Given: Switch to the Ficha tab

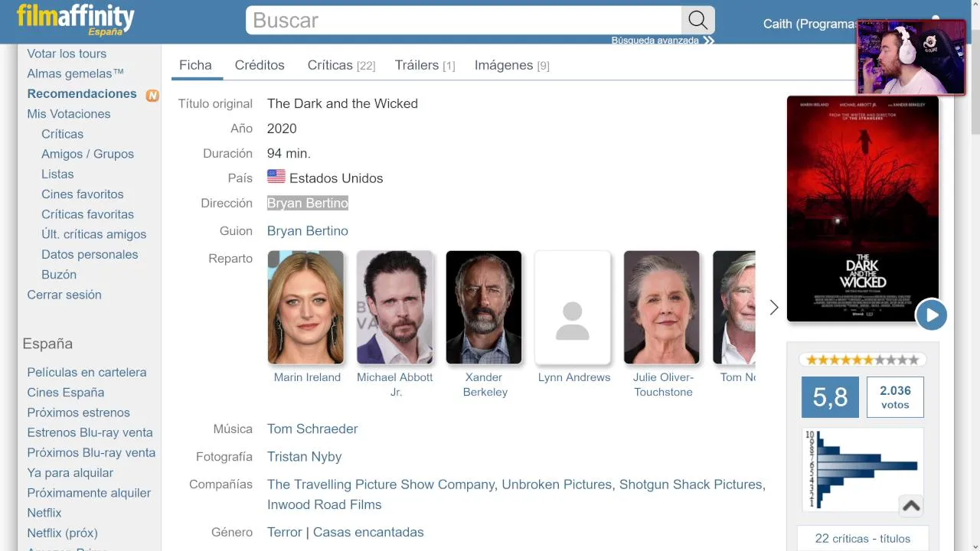Looking at the screenshot, I should (195, 65).
